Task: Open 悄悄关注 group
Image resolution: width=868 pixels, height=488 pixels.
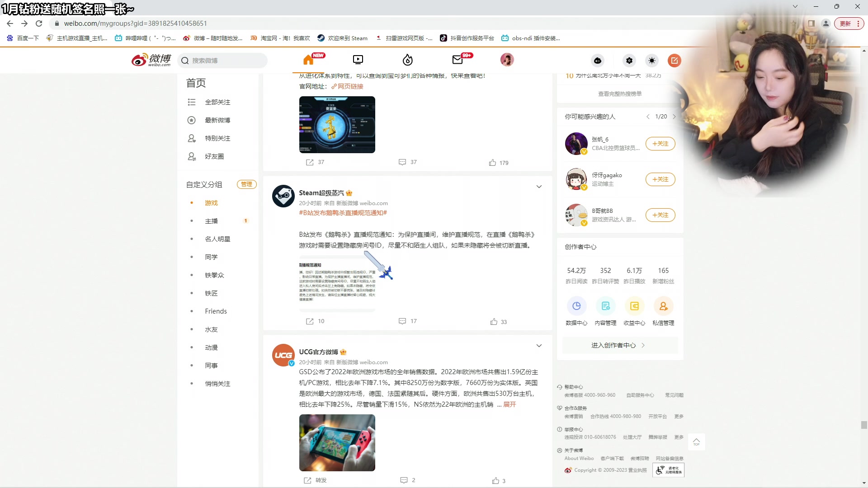Action: pyautogui.click(x=217, y=384)
